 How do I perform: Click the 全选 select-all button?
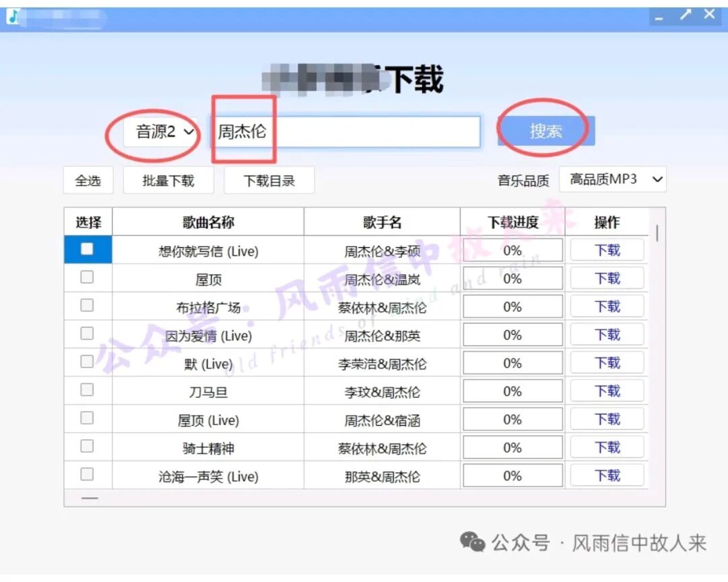click(x=88, y=180)
